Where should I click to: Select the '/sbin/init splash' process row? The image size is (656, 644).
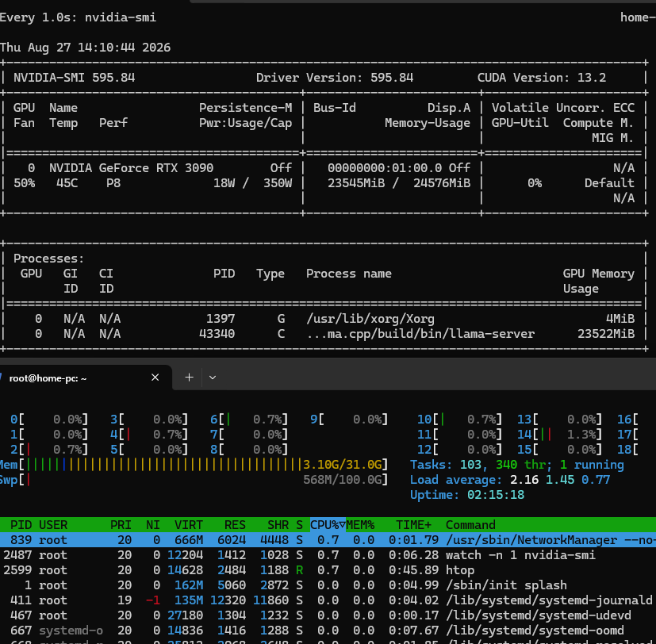tap(328, 585)
